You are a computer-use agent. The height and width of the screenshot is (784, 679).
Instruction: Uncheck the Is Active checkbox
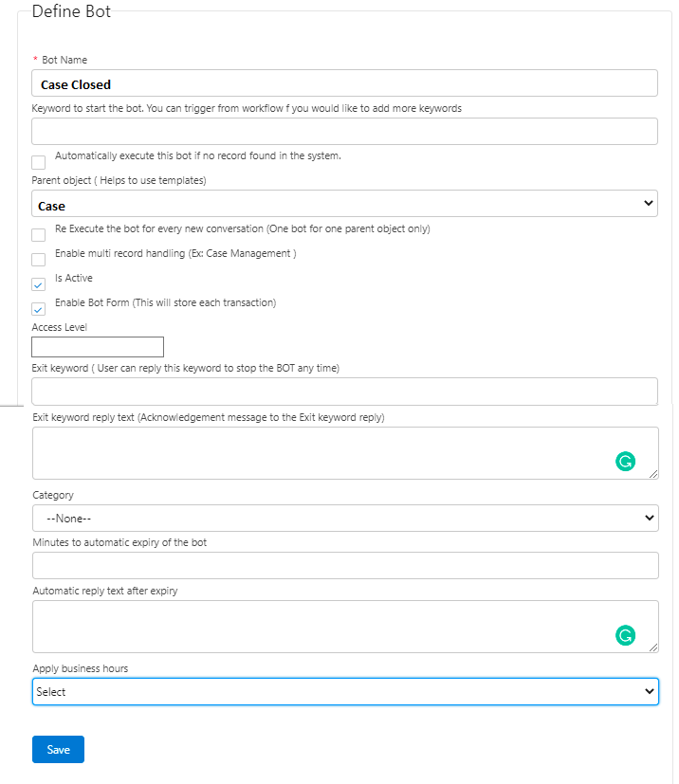click(39, 284)
